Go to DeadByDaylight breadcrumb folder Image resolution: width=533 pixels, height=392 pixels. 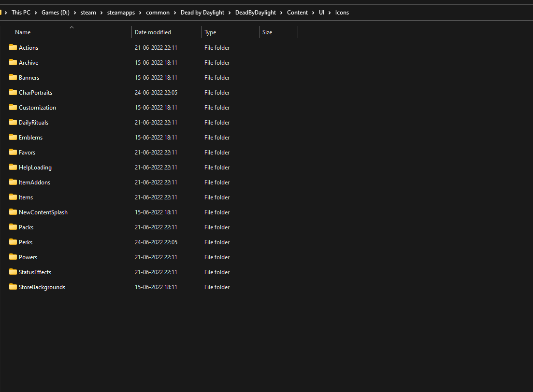(256, 13)
